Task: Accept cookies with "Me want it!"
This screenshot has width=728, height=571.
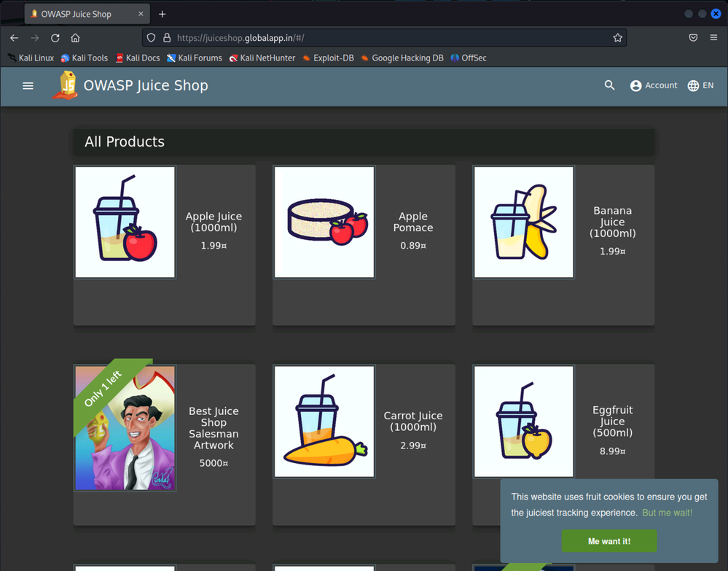Action: tap(609, 541)
